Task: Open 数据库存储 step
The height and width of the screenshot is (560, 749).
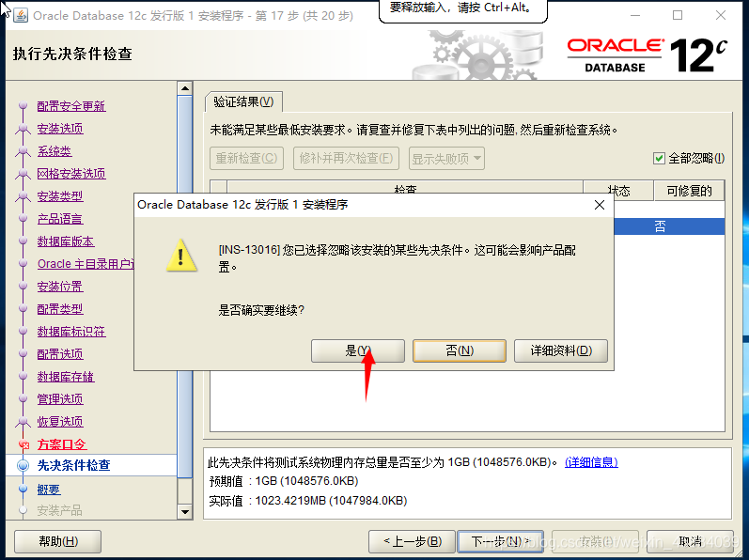Action: point(66,377)
